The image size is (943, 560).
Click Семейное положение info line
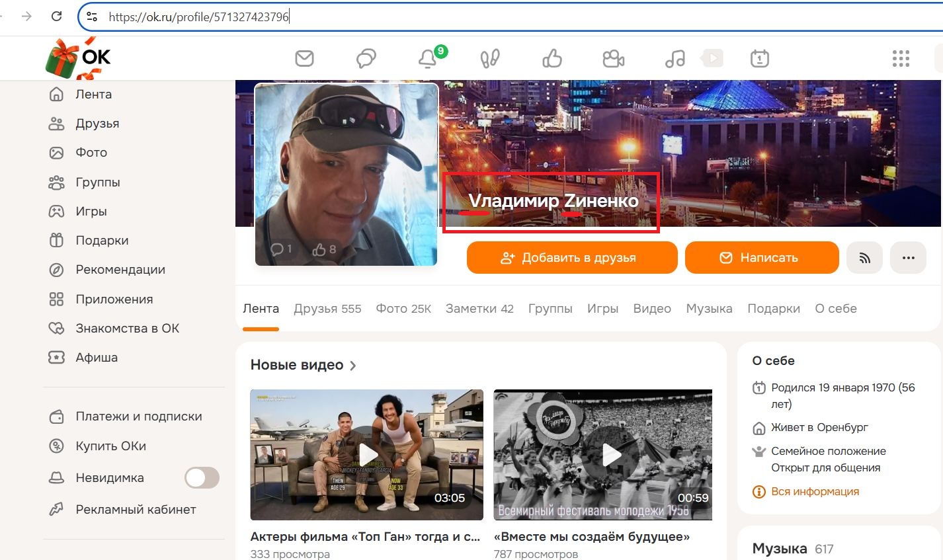(x=828, y=460)
